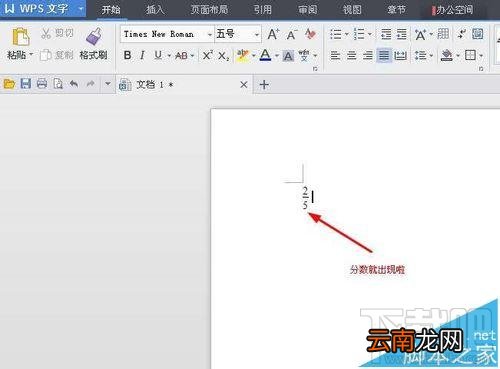This screenshot has width=500, height=369.
Task: Increase font size with A+ icon
Action: tap(273, 34)
